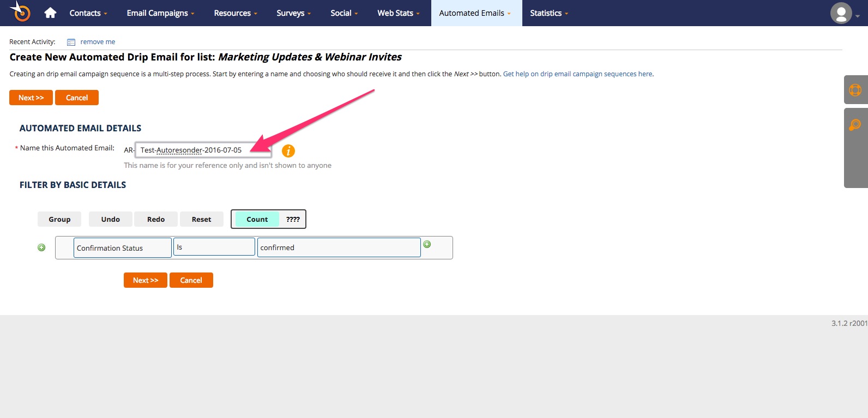Image resolution: width=868 pixels, height=418 pixels.
Task: Open the recent activity page icon
Action: (x=71, y=42)
